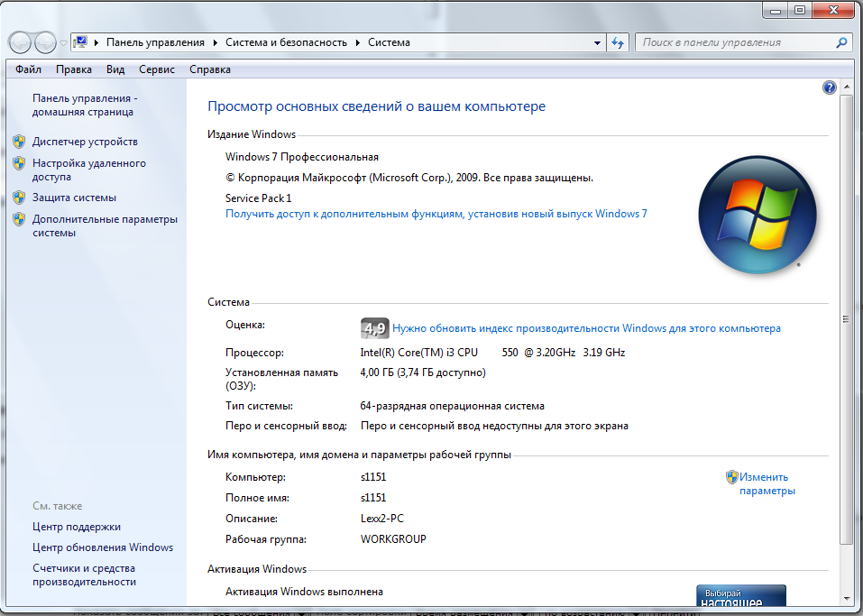Open the Сервис menu
Screen dimensions: 863x616
click(157, 69)
